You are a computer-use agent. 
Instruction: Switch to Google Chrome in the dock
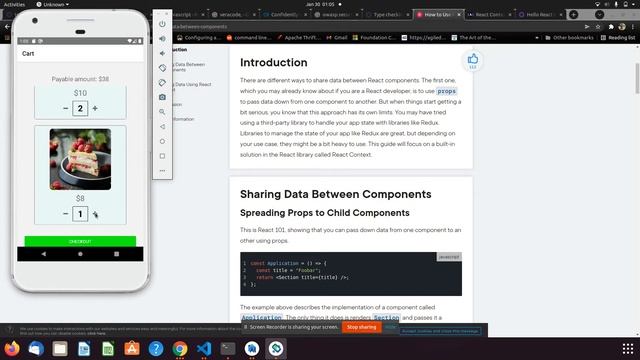180,349
